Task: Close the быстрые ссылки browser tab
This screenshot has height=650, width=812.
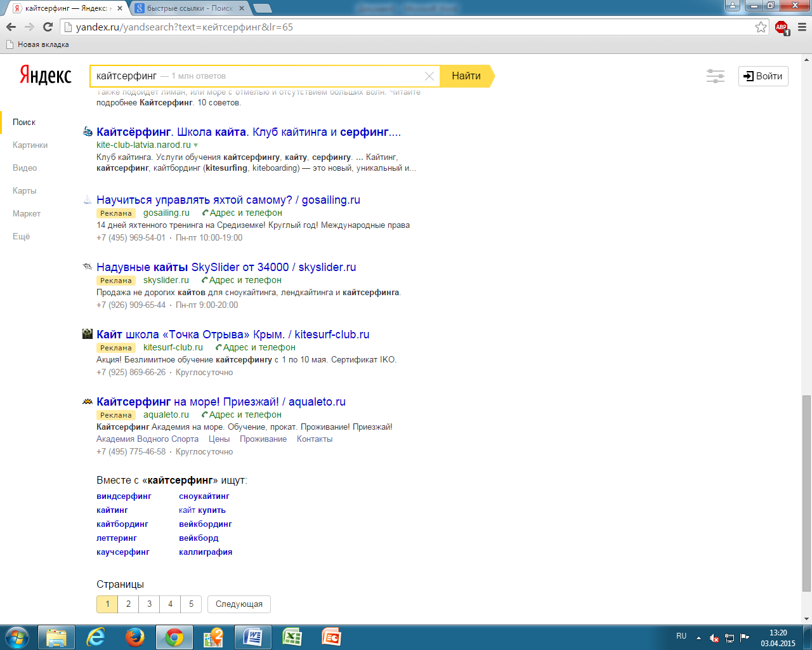Action: pos(242,8)
